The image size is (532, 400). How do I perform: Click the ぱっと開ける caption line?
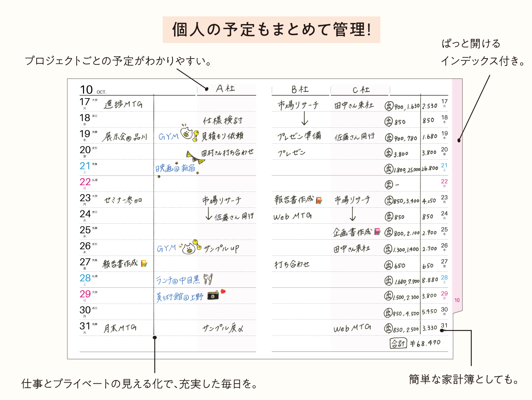tap(471, 43)
